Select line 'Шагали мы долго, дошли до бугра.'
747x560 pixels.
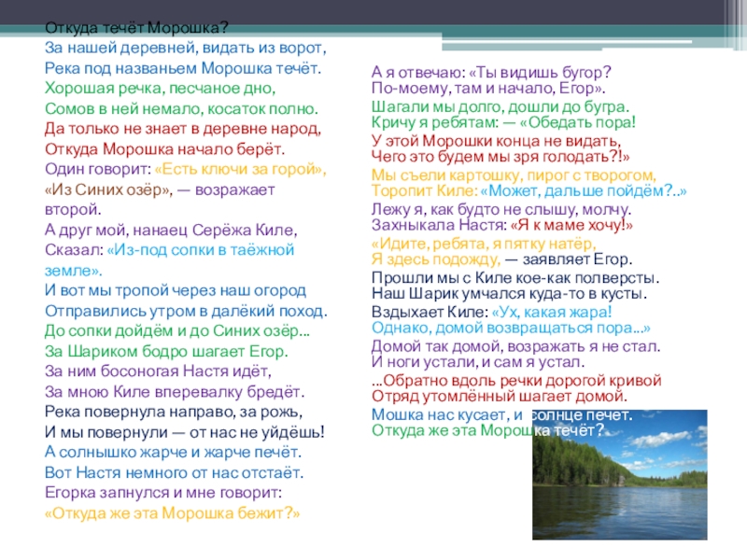pos(500,106)
